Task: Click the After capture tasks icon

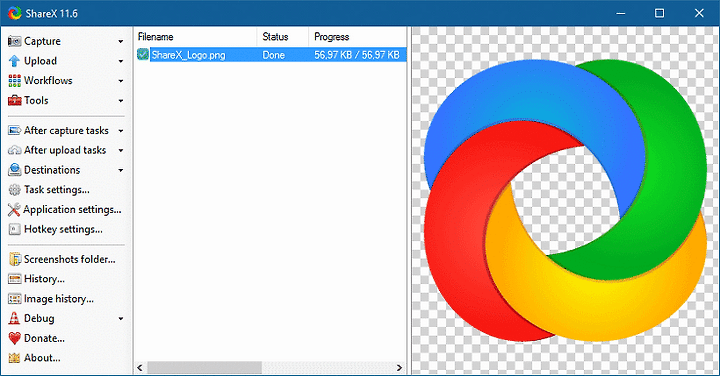Action: 14,130
